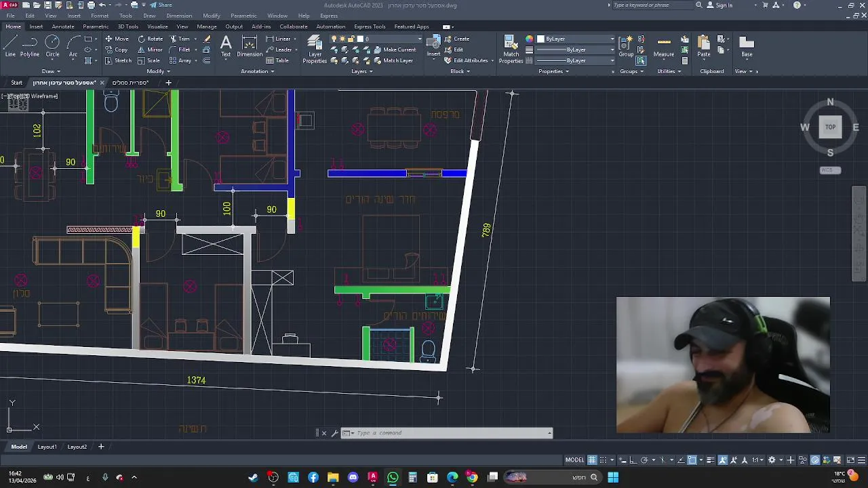Switch to the Annotate ribbon tab

pos(63,26)
